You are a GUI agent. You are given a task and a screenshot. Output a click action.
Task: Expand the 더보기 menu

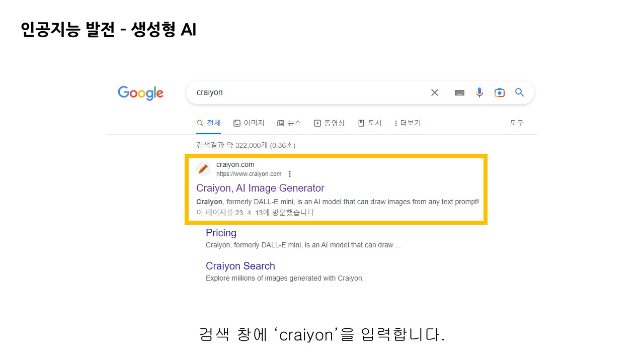tap(408, 123)
